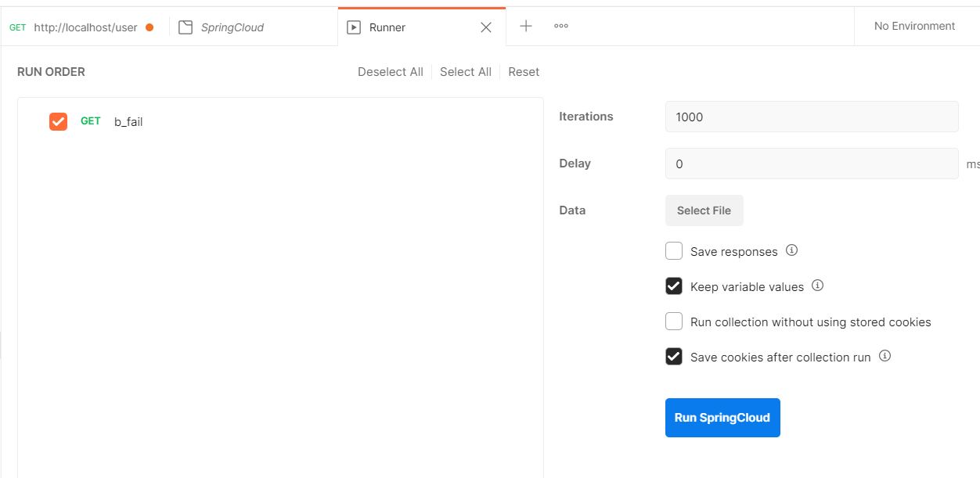Select the b_fail request row
The height and width of the screenshot is (478, 980).
280,121
